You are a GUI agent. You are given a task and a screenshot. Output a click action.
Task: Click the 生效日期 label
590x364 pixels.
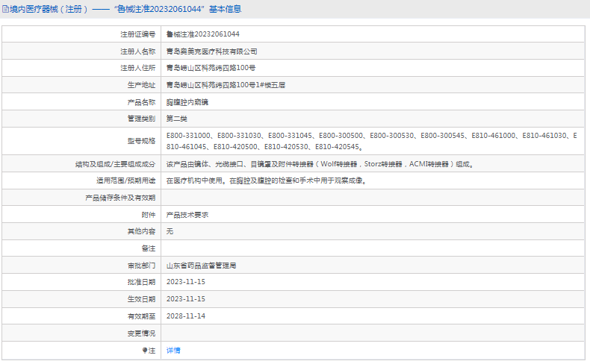[x=141, y=299]
